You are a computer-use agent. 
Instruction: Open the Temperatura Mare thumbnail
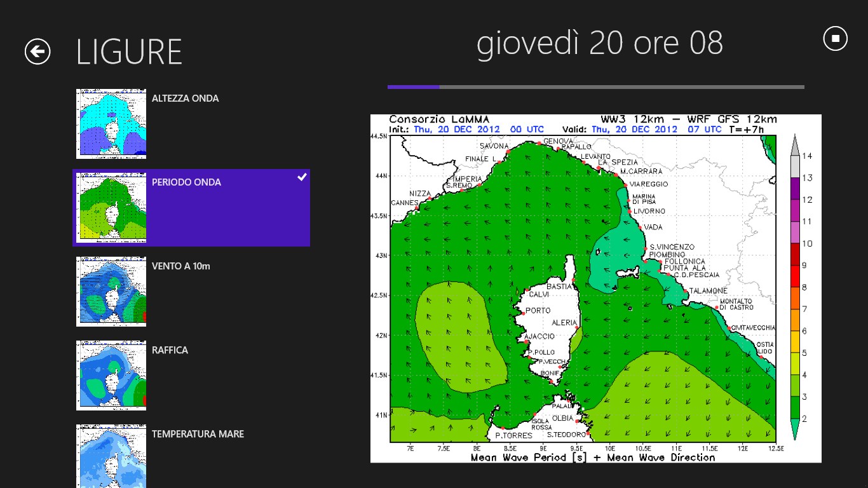tap(111, 456)
